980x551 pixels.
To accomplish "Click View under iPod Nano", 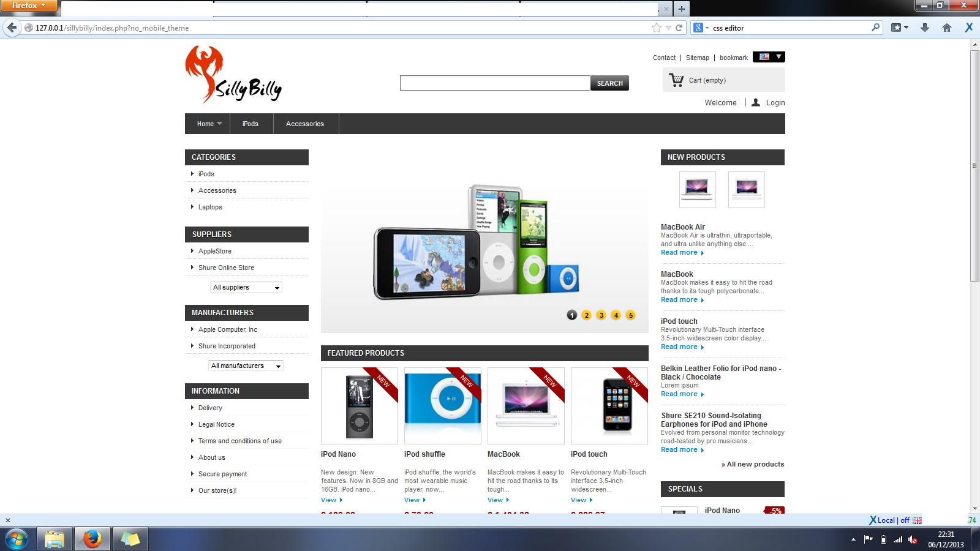I will click(331, 500).
